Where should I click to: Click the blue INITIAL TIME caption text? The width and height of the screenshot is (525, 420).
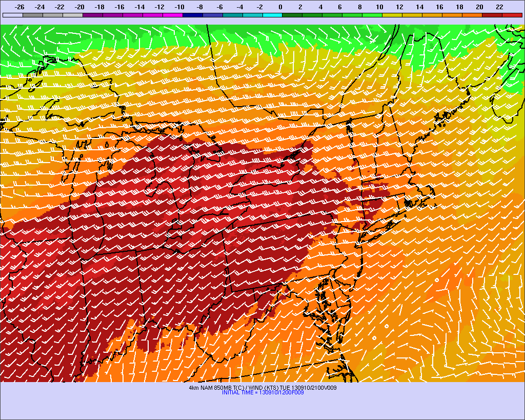click(262, 393)
